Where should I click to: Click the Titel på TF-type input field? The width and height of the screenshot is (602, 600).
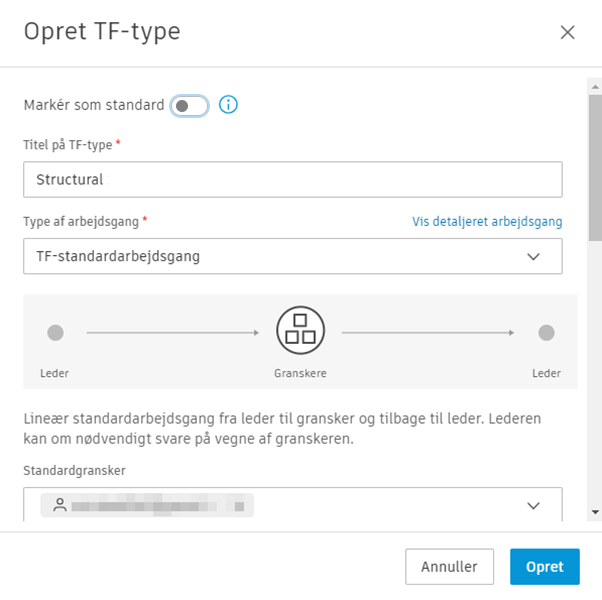(x=292, y=180)
